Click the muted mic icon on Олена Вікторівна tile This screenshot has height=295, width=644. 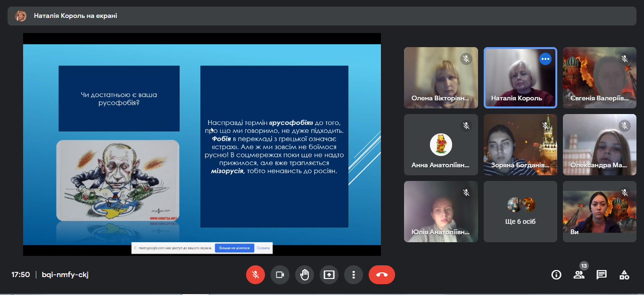click(466, 59)
